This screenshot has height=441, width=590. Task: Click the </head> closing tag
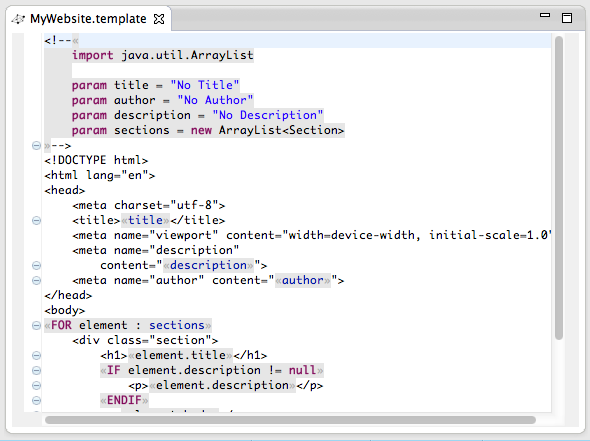(x=68, y=295)
